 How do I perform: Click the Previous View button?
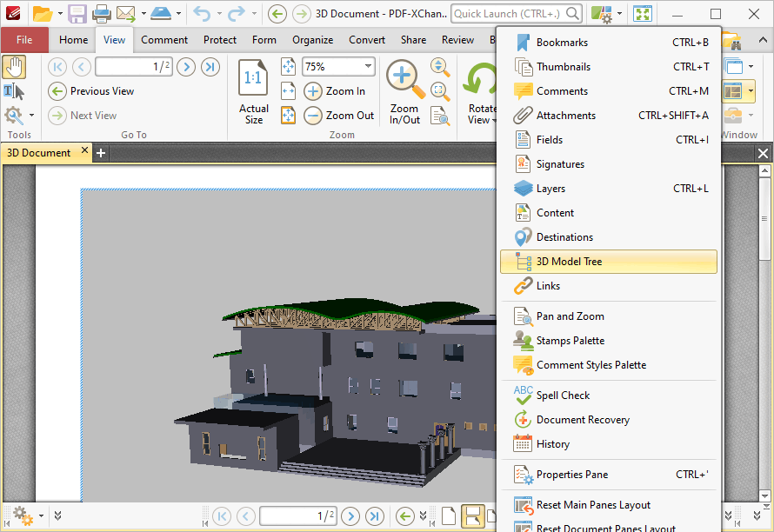[x=91, y=90]
